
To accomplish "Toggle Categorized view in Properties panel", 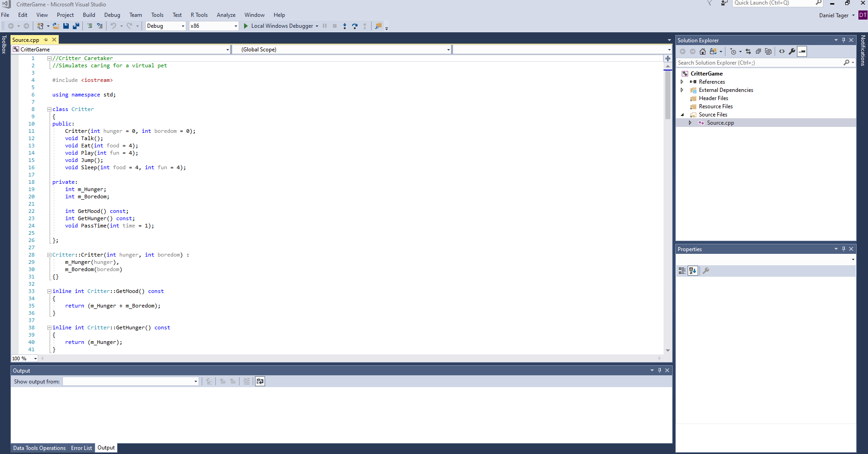I will pyautogui.click(x=682, y=271).
